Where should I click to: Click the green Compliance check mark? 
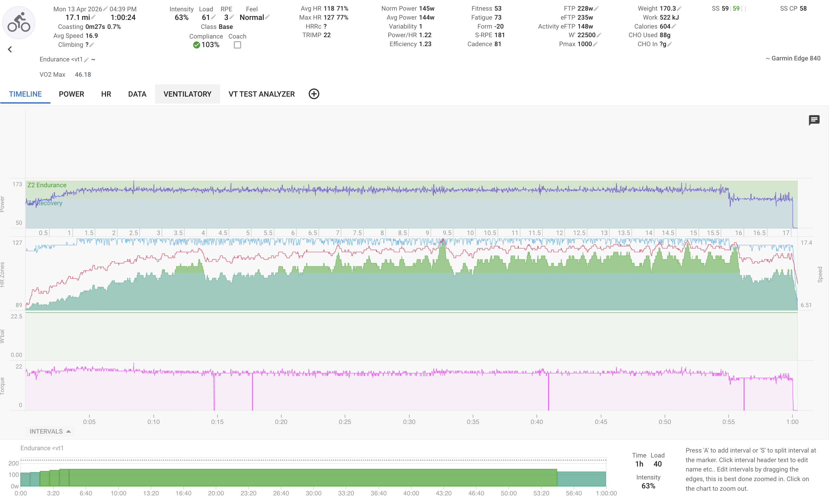coord(197,45)
